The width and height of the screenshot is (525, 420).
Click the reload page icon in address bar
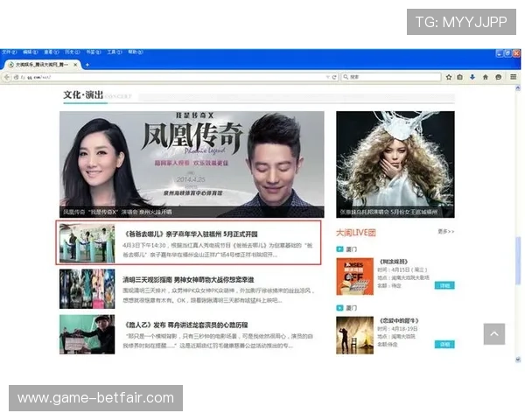coord(334,77)
